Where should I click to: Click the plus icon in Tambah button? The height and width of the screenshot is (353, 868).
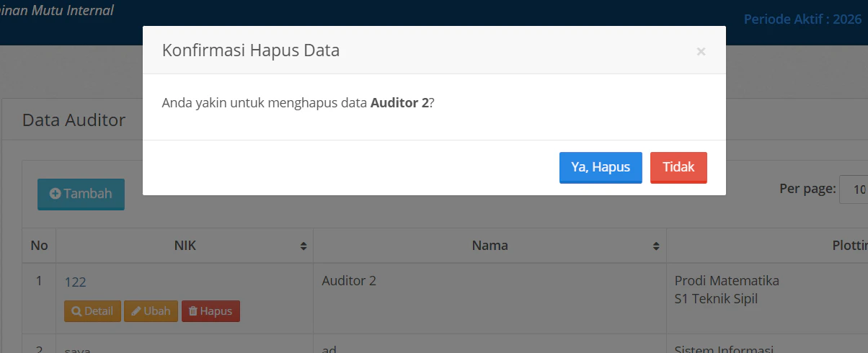coord(55,194)
